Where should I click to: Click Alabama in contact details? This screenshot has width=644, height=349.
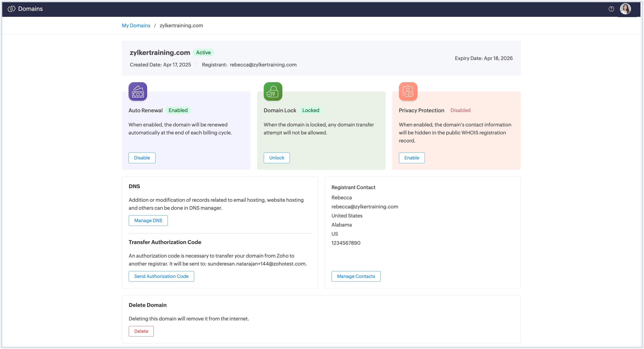(x=342, y=225)
